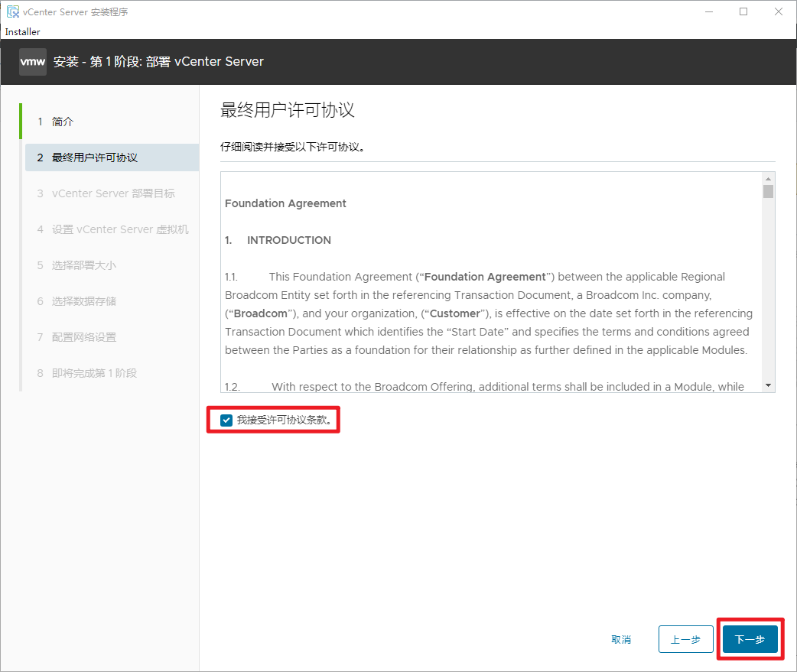Uncheck the 我接受许可协议条款 checkbox

pyautogui.click(x=226, y=420)
